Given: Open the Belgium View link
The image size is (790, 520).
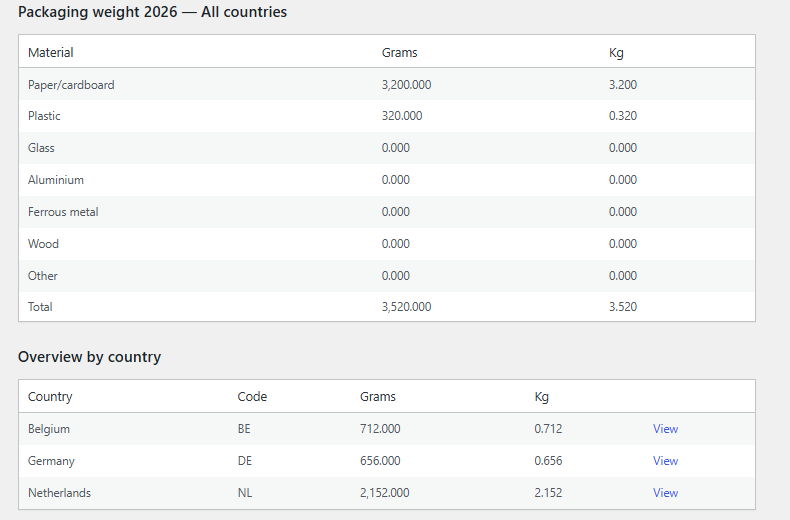Looking at the screenshot, I should [665, 429].
